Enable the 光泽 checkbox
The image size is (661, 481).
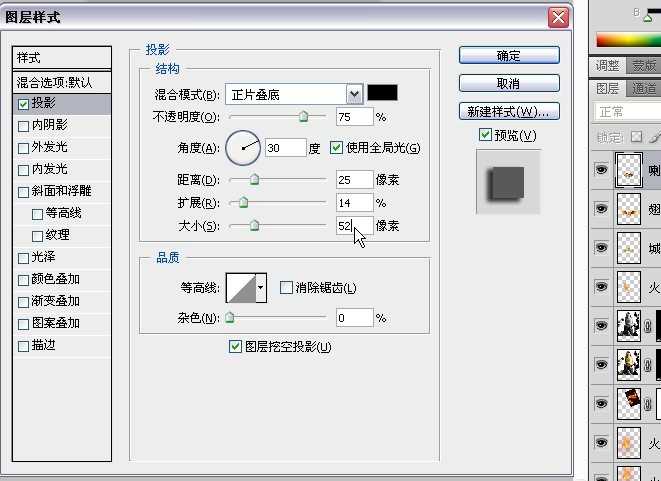(24, 258)
